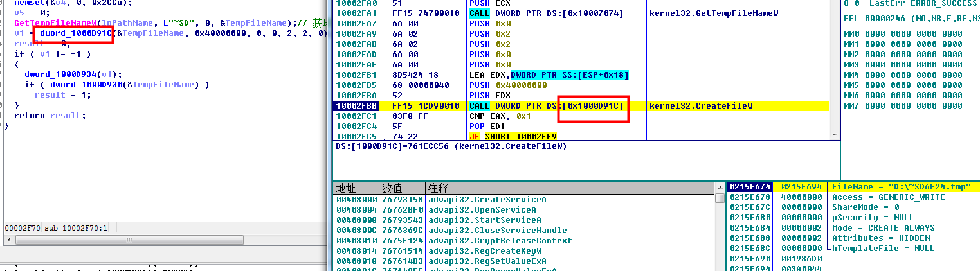Select advapi32.OpenServiceA dump row
Image resolution: width=980 pixels, height=271 pixels.
click(524, 210)
